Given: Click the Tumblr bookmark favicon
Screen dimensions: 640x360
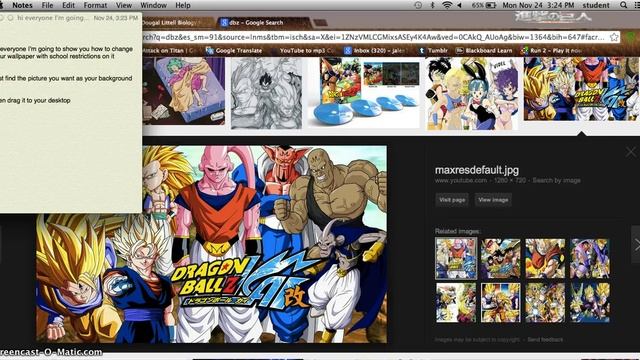Looking at the screenshot, I should point(422,51).
